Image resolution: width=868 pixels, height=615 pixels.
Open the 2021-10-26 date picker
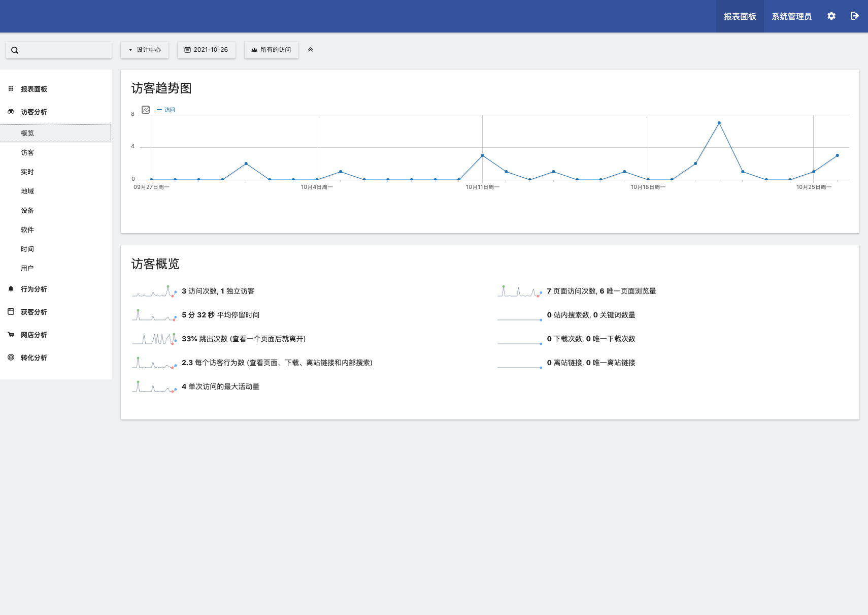(206, 50)
